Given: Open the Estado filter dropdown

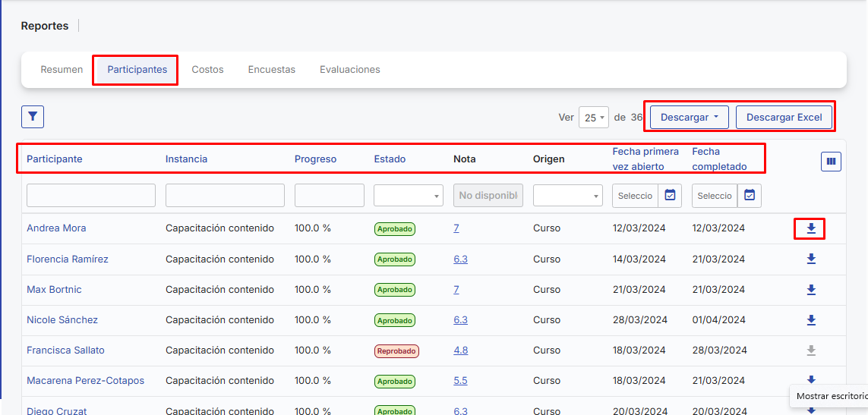Looking at the screenshot, I should click(409, 196).
